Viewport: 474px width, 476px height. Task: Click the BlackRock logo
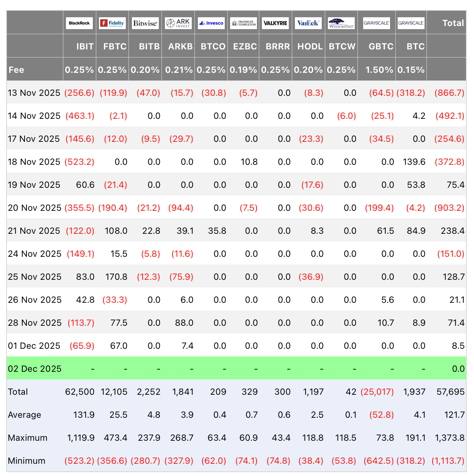coord(79,23)
